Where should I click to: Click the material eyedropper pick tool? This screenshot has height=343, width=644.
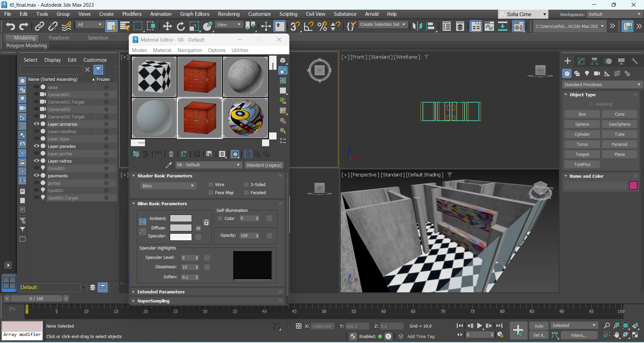(x=169, y=165)
